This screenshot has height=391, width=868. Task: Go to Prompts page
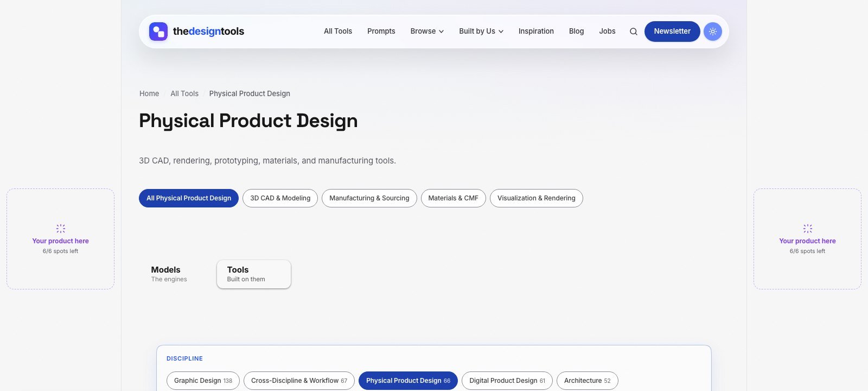[381, 31]
